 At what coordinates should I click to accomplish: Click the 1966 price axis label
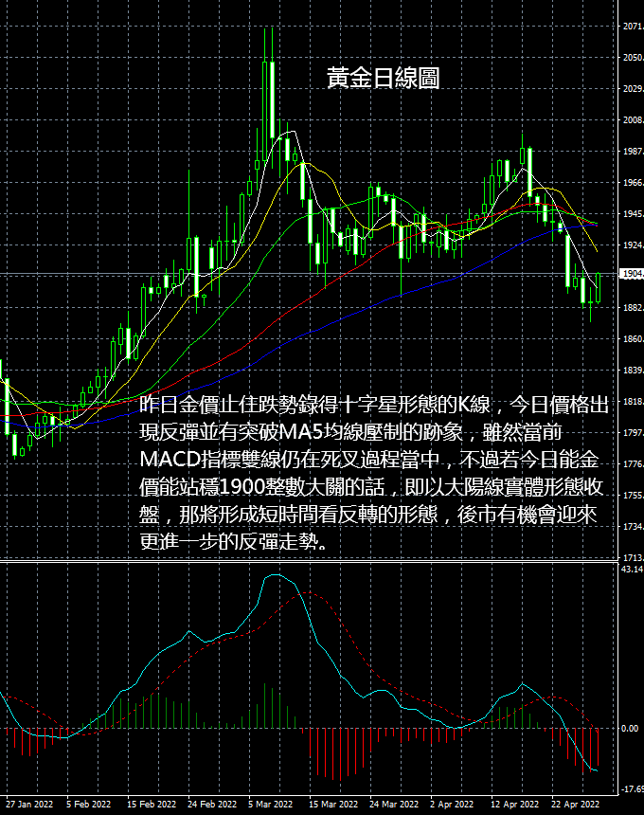click(x=633, y=183)
